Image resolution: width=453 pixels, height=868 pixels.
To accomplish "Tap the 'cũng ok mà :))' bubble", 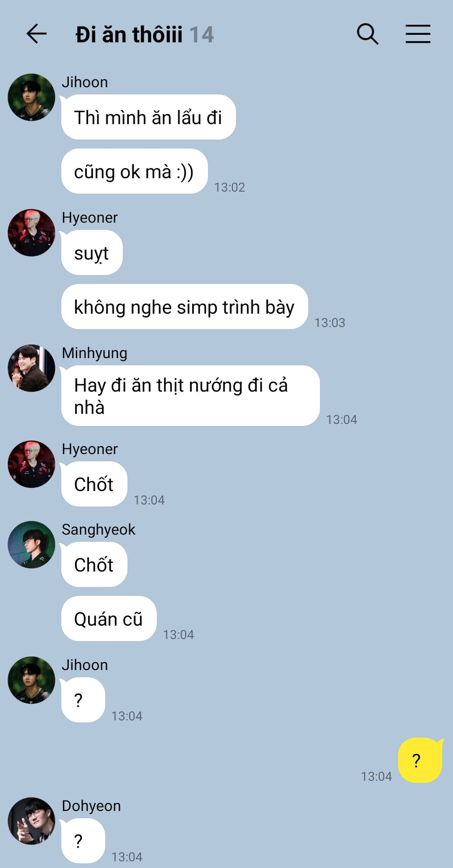I will pyautogui.click(x=134, y=171).
